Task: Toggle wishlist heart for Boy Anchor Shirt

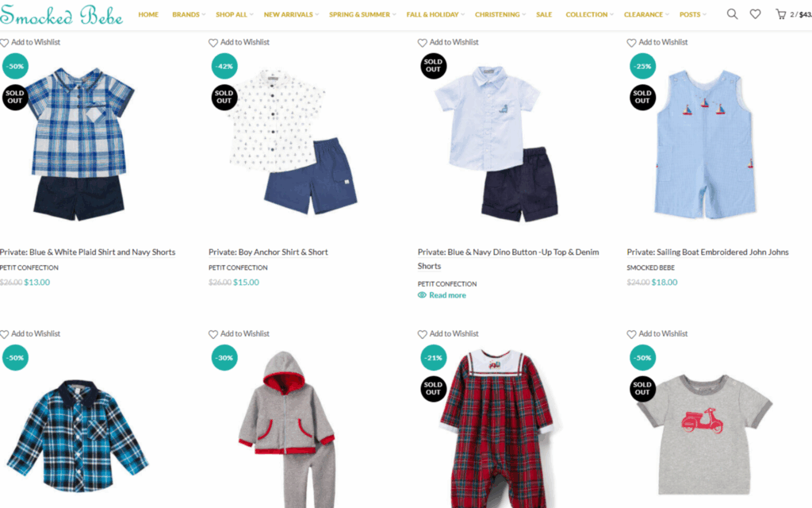Action: (213, 43)
